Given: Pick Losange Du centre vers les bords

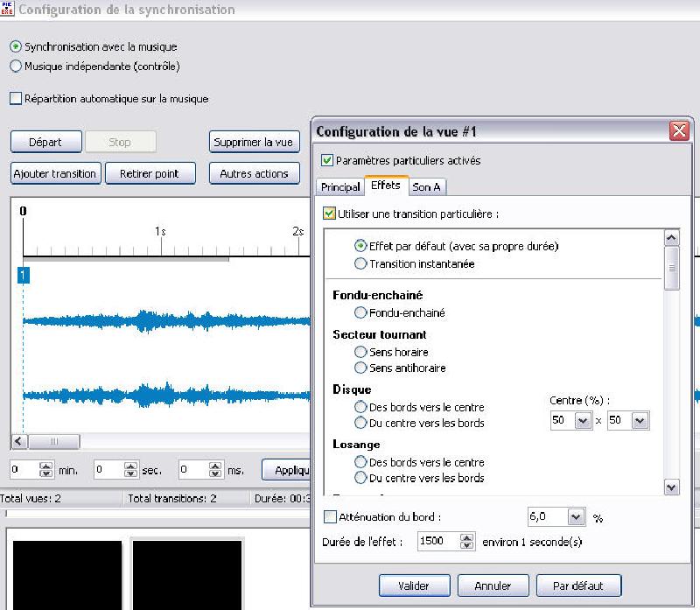Looking at the screenshot, I should [360, 478].
